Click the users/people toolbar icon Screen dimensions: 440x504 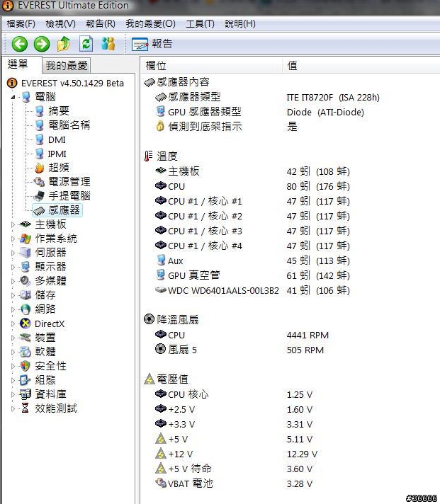click(x=108, y=44)
